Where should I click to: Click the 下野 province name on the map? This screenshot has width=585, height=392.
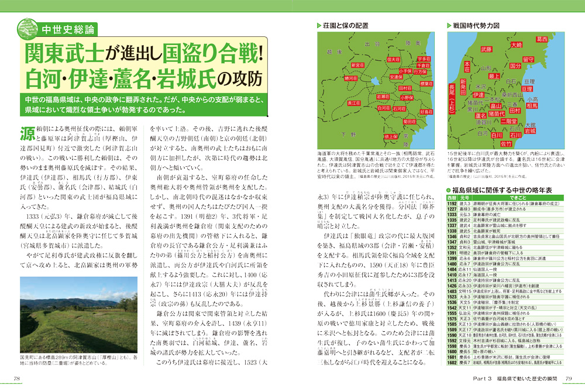(x=348, y=135)
